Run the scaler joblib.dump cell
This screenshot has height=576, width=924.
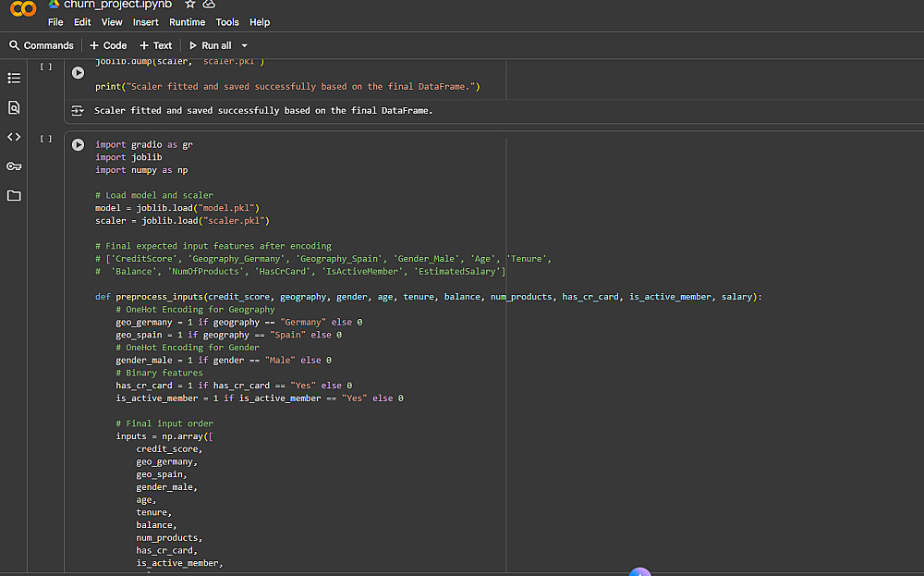pyautogui.click(x=78, y=72)
